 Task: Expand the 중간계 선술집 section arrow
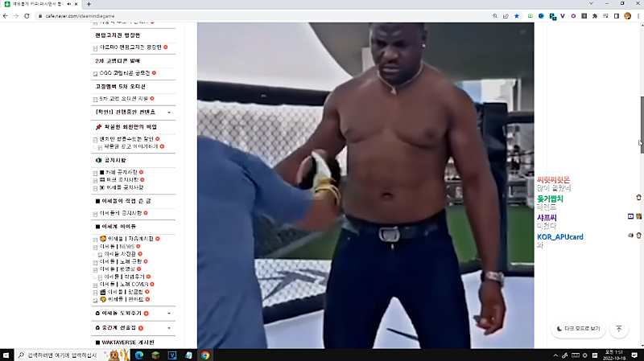click(169, 328)
